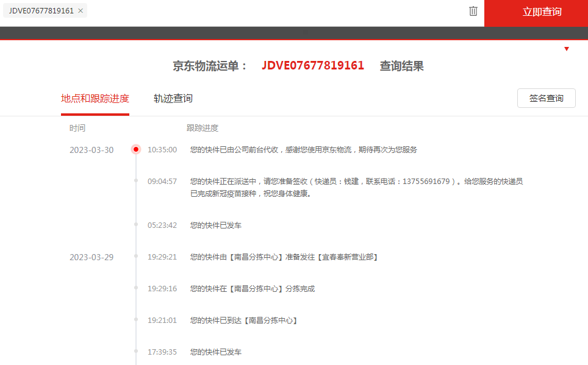Click the 您的快件已由公司前台代收 status message
This screenshot has height=365, width=588.
coord(303,150)
